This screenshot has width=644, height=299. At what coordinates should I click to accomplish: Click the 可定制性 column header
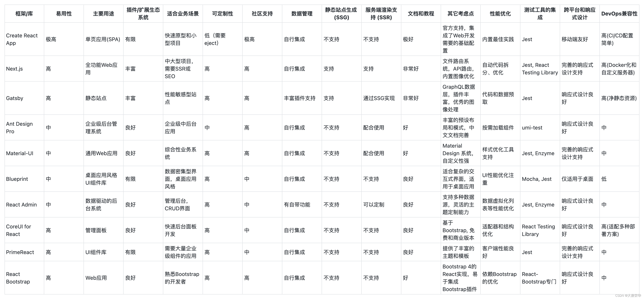coord(222,14)
